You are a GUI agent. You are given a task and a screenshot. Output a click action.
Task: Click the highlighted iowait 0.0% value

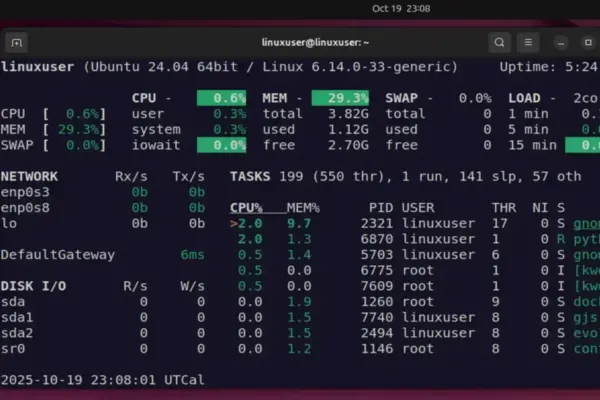click(x=222, y=145)
